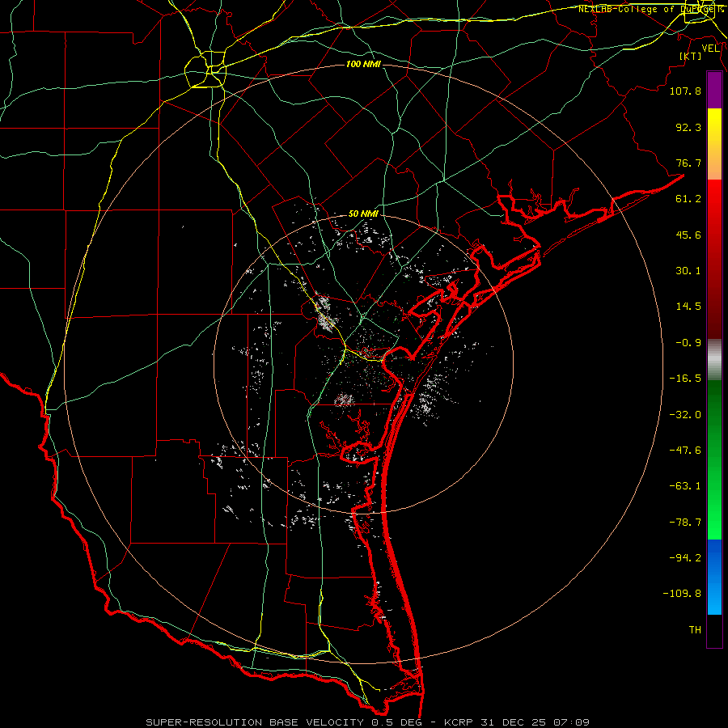
Task: Click the -63.1 legend value
Action: (685, 486)
